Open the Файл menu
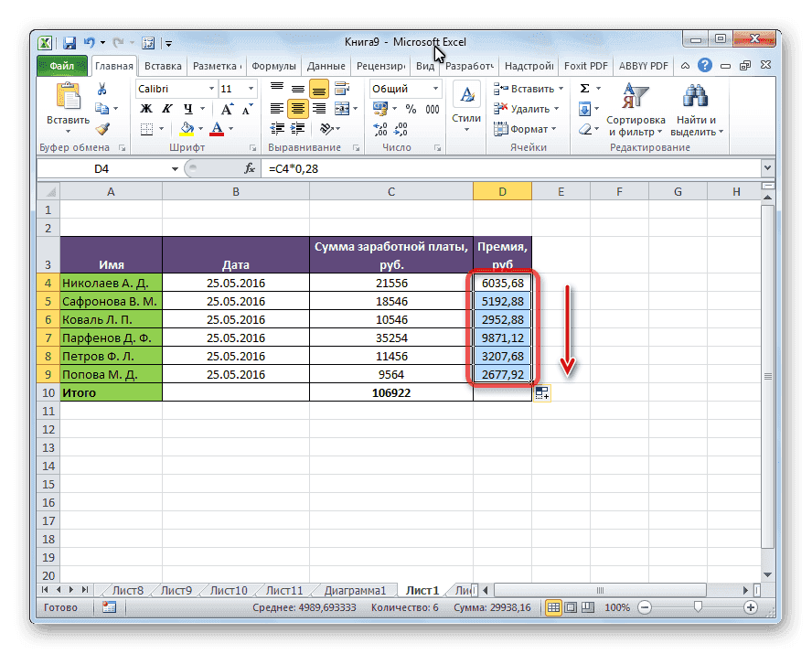 tap(59, 65)
